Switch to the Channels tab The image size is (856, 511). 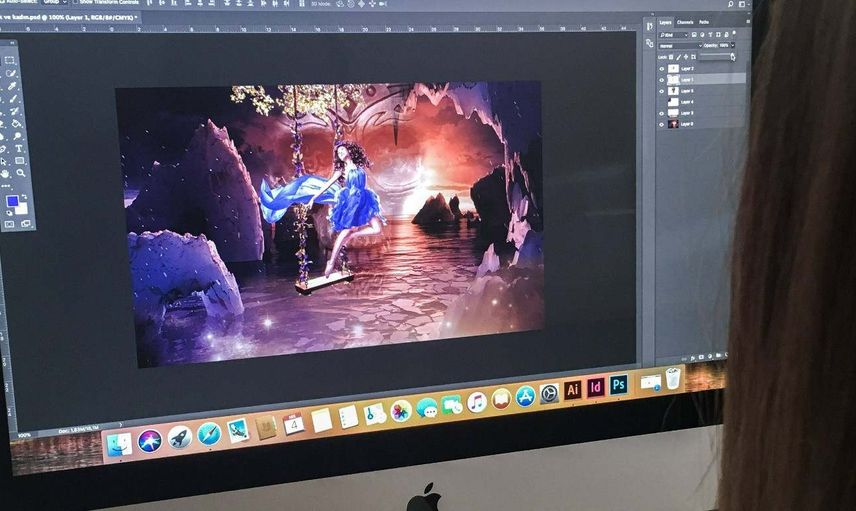pyautogui.click(x=685, y=22)
